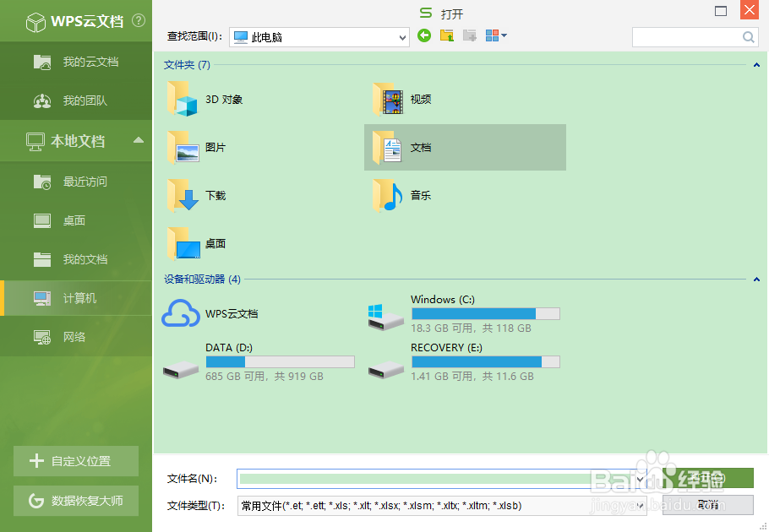Click RECOVERY (E:) usage bar
The width and height of the screenshot is (769, 532).
point(486,362)
